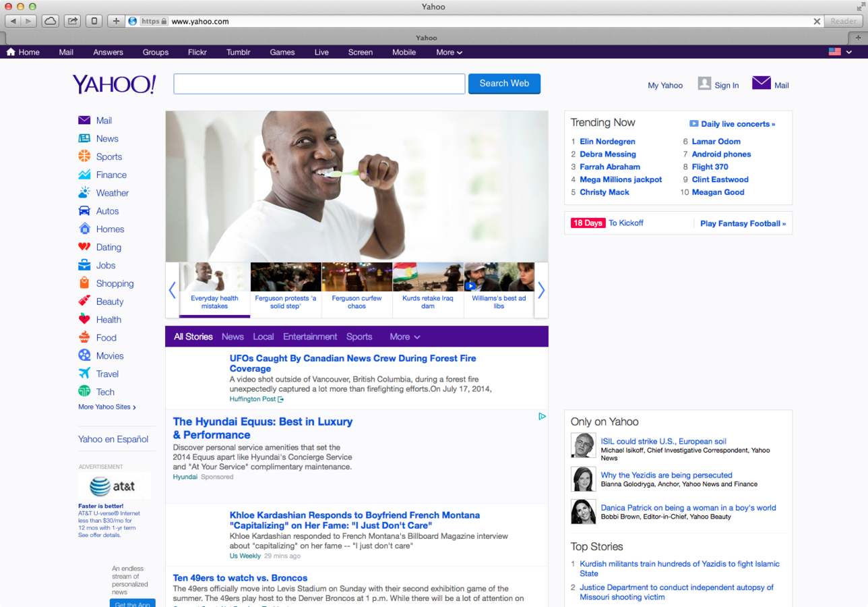Open the US flag country selector dropdown
Screen dimensions: 868x607
point(841,51)
